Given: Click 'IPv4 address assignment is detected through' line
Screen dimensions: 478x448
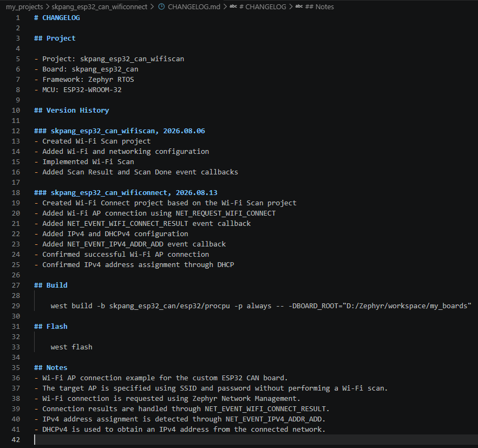Looking at the screenshot, I should click(x=180, y=419).
